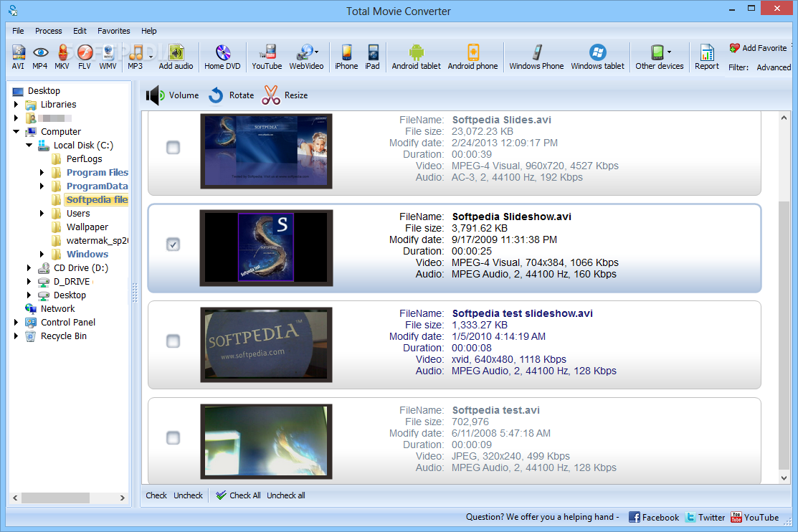Click Check All files
798x532 pixels.
[x=238, y=495]
